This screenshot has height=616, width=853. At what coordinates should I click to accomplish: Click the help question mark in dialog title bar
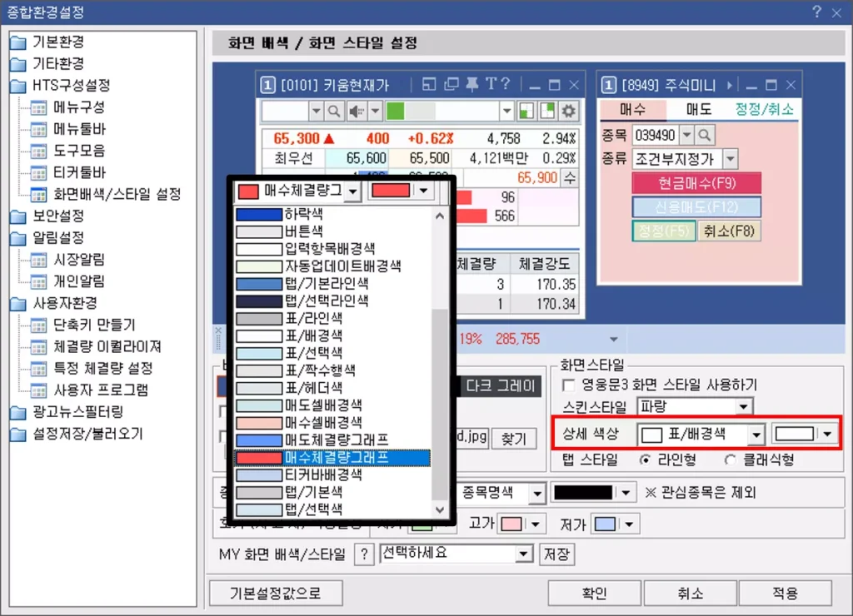click(816, 12)
